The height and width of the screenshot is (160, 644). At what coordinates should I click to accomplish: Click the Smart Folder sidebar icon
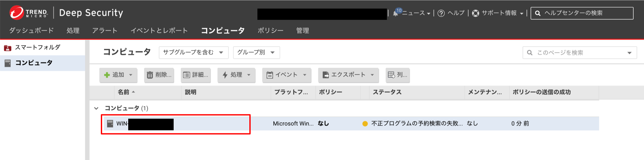[7, 48]
